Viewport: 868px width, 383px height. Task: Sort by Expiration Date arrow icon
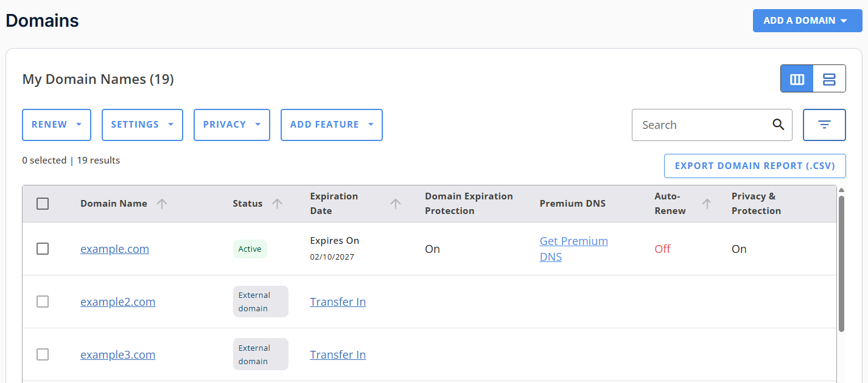pos(396,204)
